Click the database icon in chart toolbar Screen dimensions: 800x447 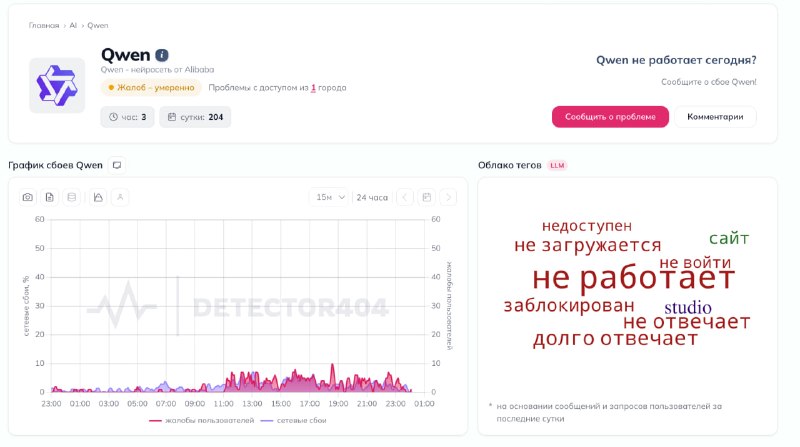72,197
